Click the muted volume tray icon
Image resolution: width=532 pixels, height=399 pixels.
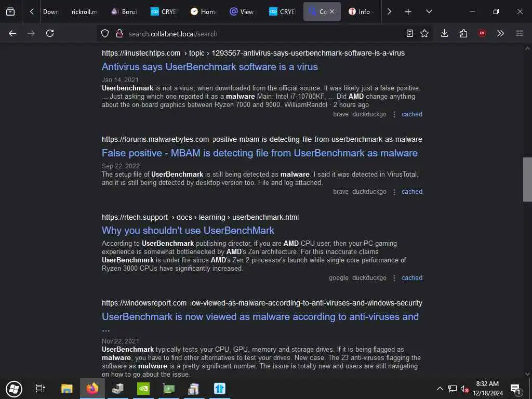(464, 389)
